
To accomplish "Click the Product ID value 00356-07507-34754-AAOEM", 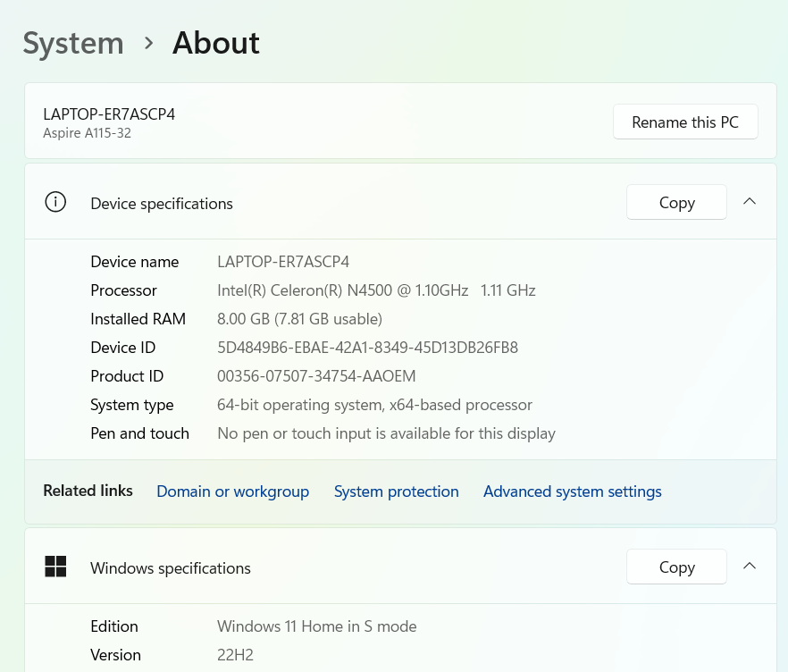I will pyautogui.click(x=316, y=376).
